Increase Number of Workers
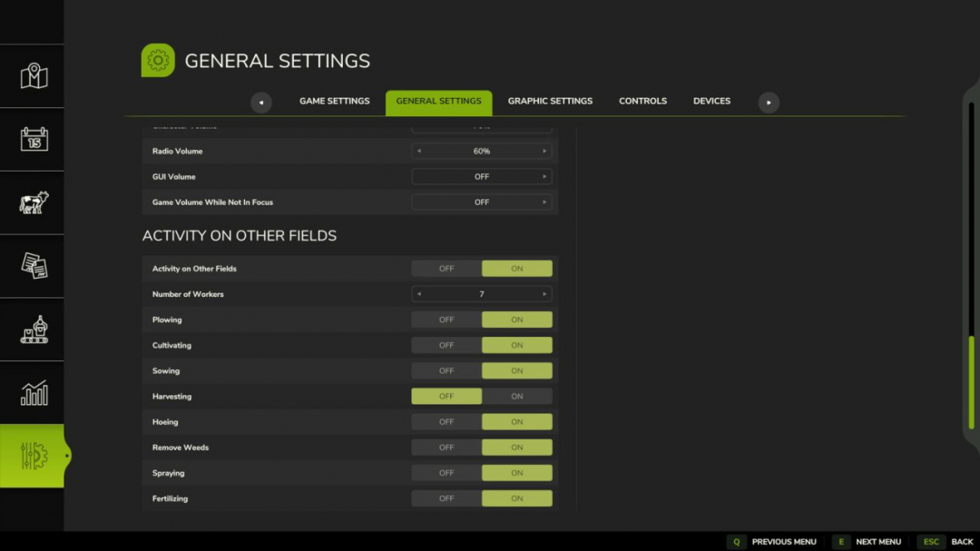The image size is (980, 551). coord(544,294)
